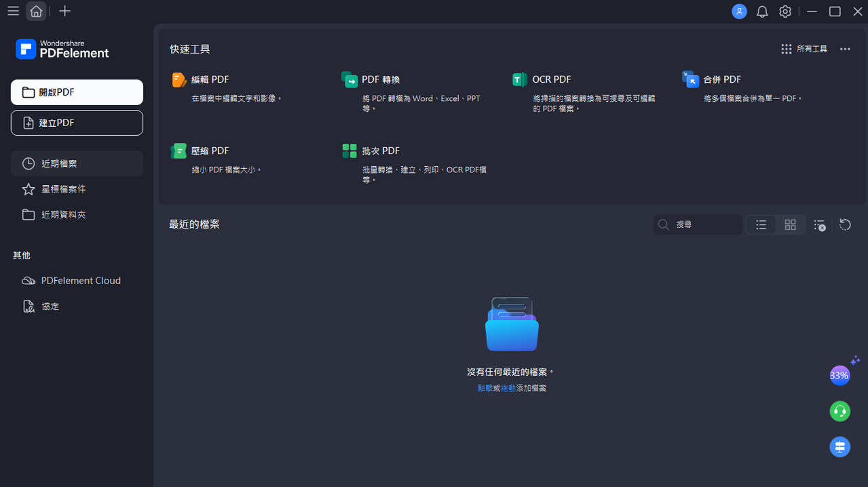Open the hamburger main menu
Viewport: 868px width, 487px height.
[x=13, y=11]
